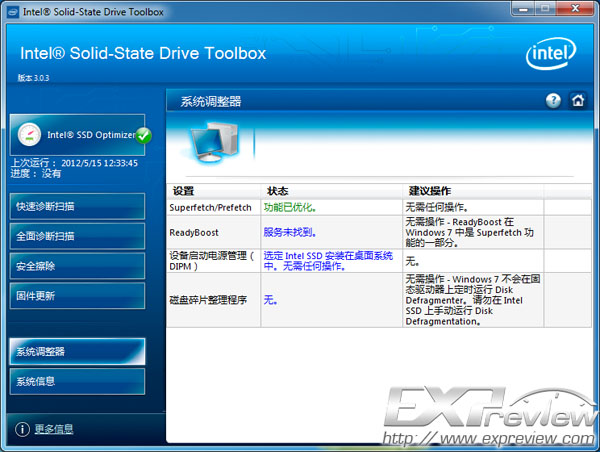The image size is (600, 452).
Task: Click the title bar application icon
Action: [x=13, y=12]
